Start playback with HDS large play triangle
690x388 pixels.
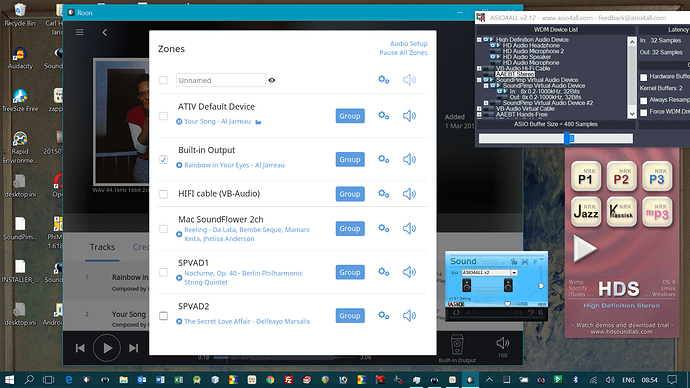coord(585,249)
